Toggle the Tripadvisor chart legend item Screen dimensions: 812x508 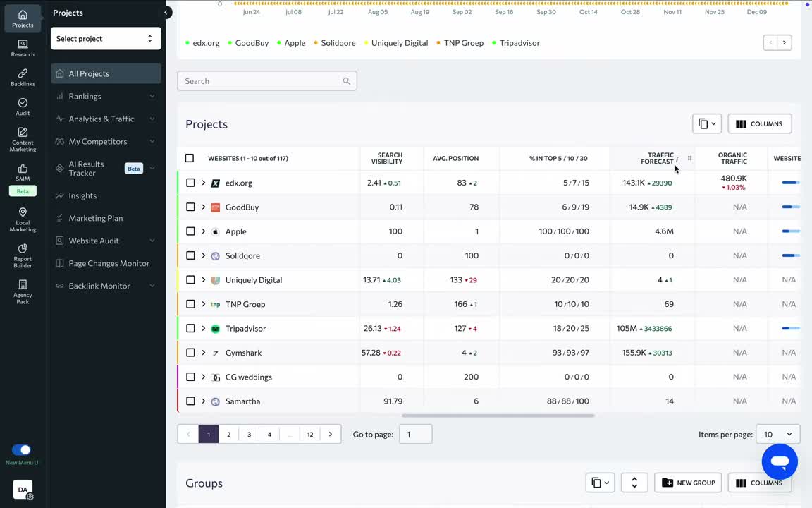[516, 43]
